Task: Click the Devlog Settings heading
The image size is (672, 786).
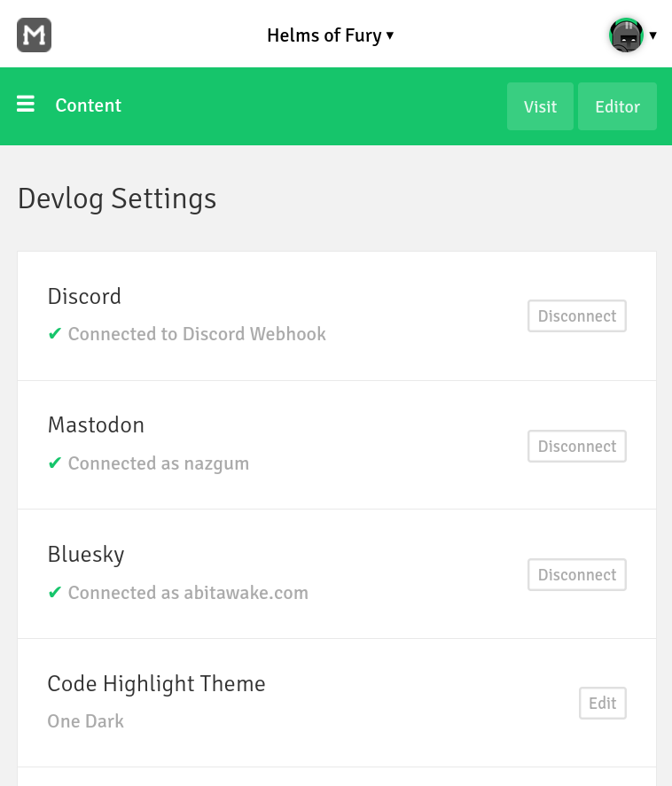Action: click(117, 199)
